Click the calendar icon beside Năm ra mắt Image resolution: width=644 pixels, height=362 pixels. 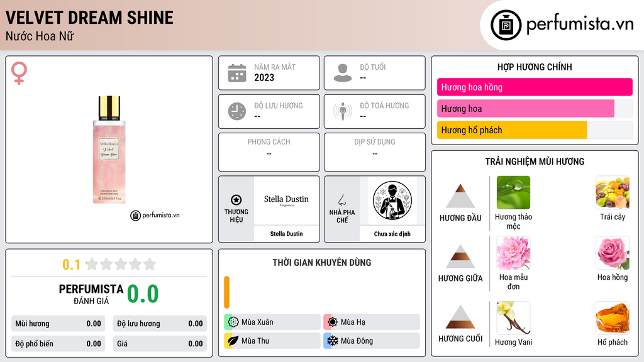click(237, 73)
